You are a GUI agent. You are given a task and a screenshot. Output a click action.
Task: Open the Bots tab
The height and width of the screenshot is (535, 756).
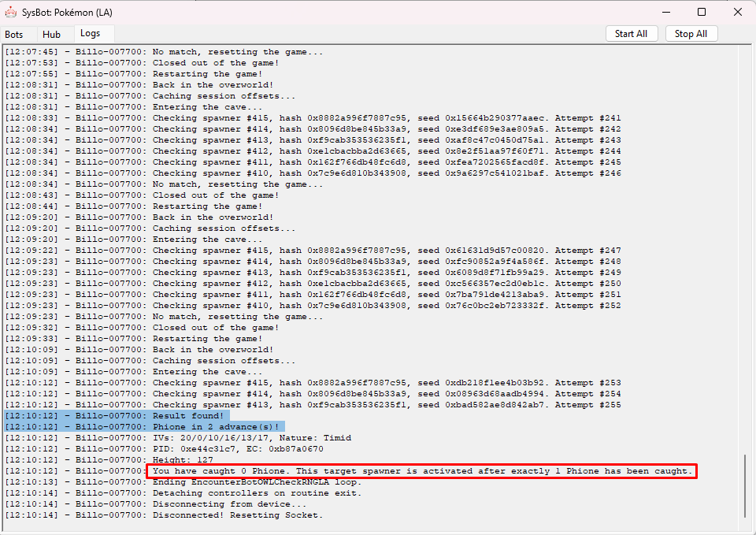pos(14,34)
